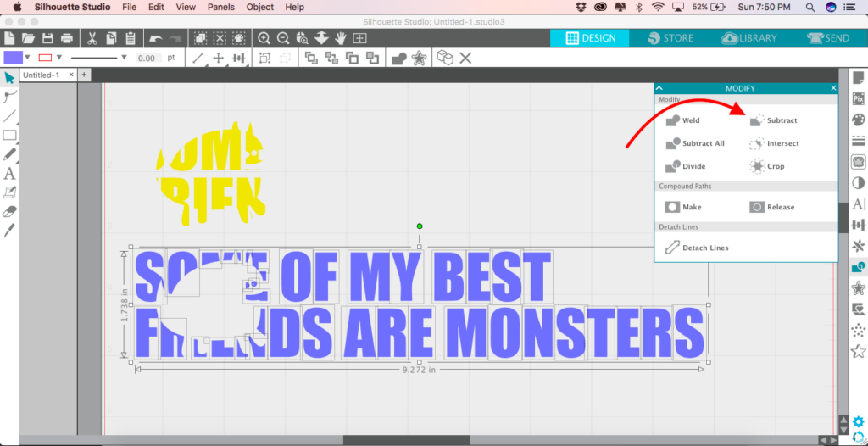
Task: Open the Pixscan panel icon
Action: (x=858, y=98)
